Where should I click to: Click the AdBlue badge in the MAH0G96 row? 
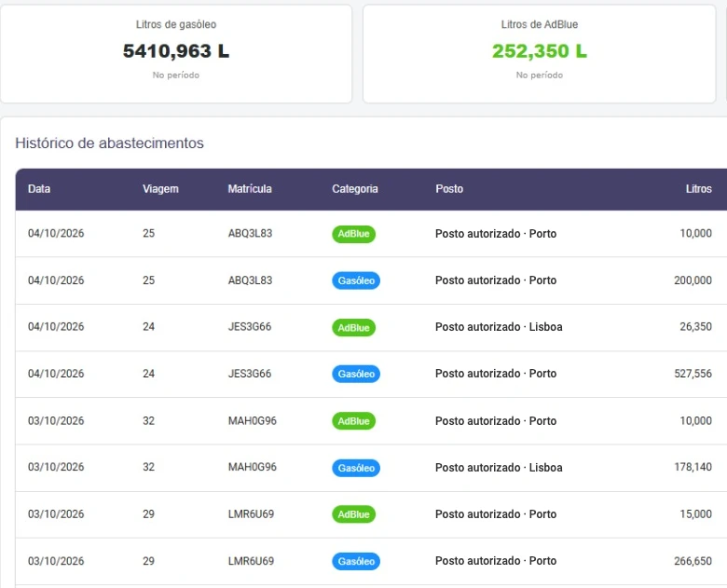point(353,421)
